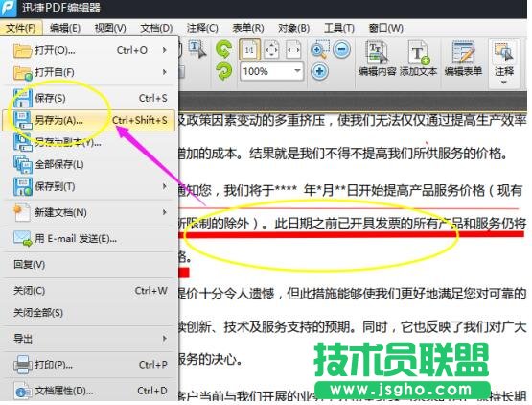Open the 对象(B) menu
This screenshot has width=532, height=405.
(x=293, y=28)
